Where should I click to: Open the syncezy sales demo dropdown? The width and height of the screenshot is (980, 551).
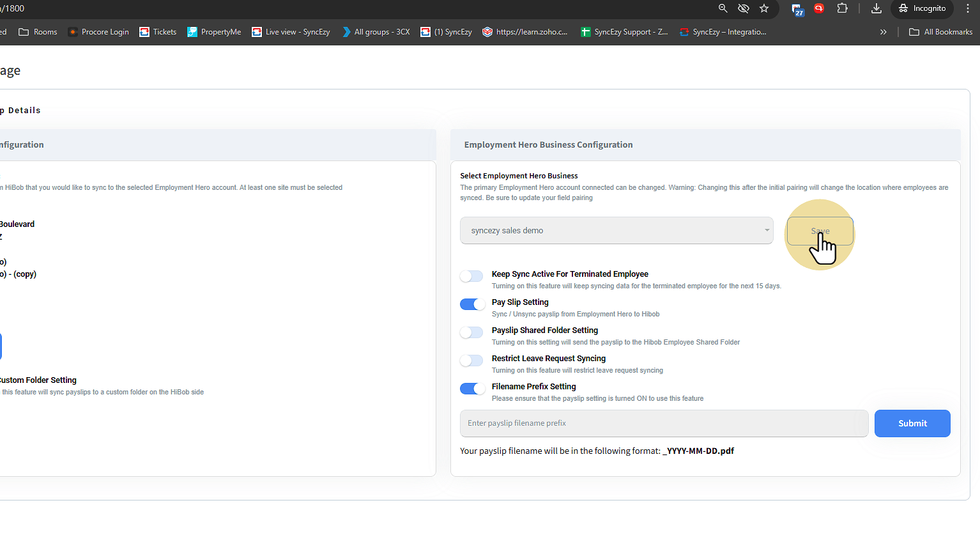point(616,231)
